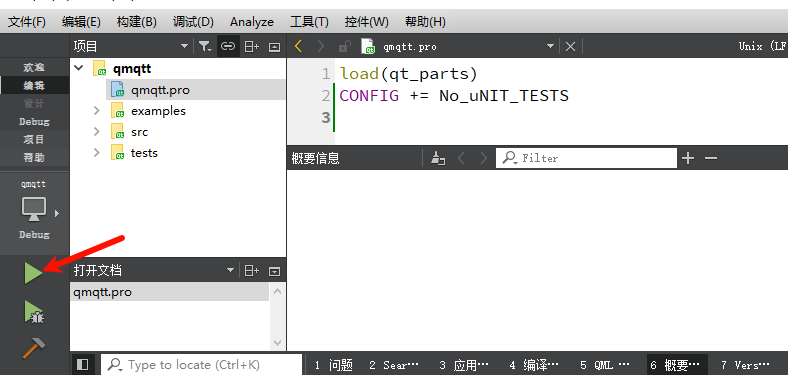Screen dimensions: 788x375
Task: Toggle the left sidebar visibility
Action: tap(83, 364)
